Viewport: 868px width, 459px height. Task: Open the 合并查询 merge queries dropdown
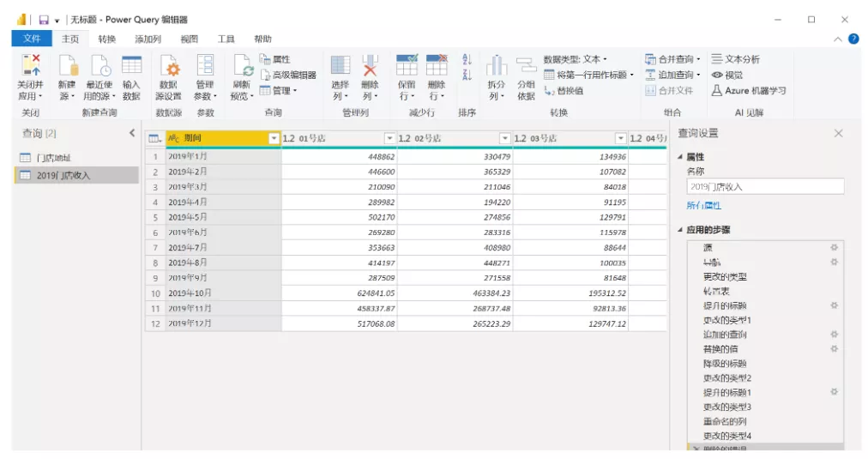point(699,59)
